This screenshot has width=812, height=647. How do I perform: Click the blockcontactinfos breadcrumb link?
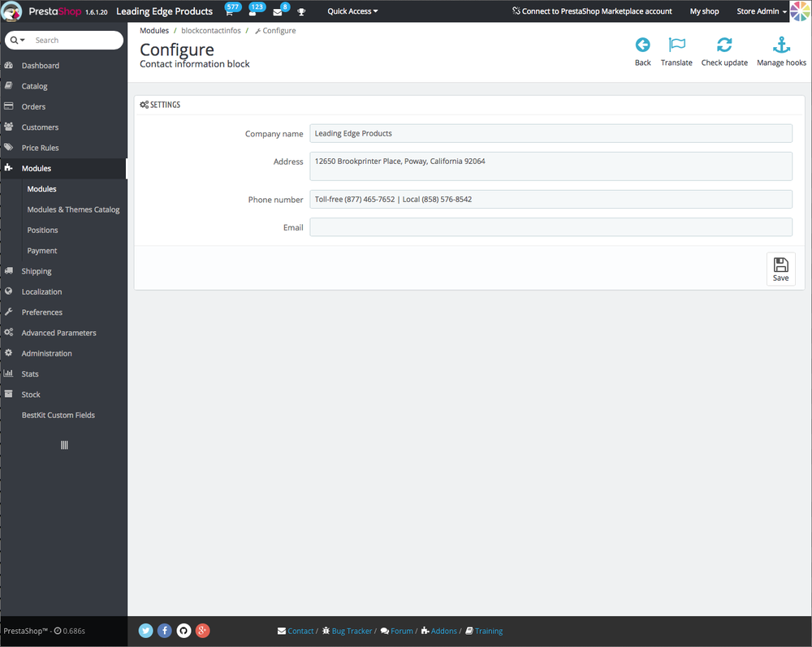211,30
